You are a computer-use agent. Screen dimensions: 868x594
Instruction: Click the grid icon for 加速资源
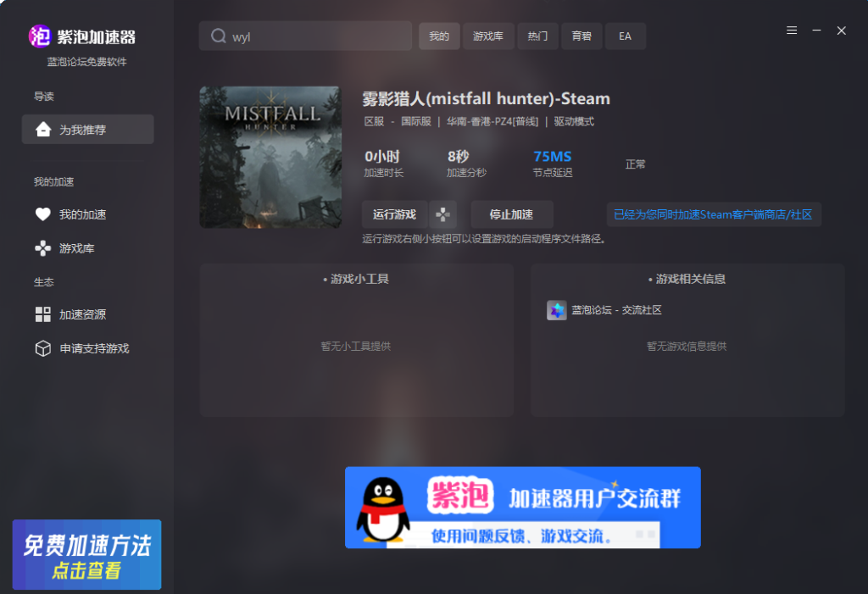[x=43, y=314]
